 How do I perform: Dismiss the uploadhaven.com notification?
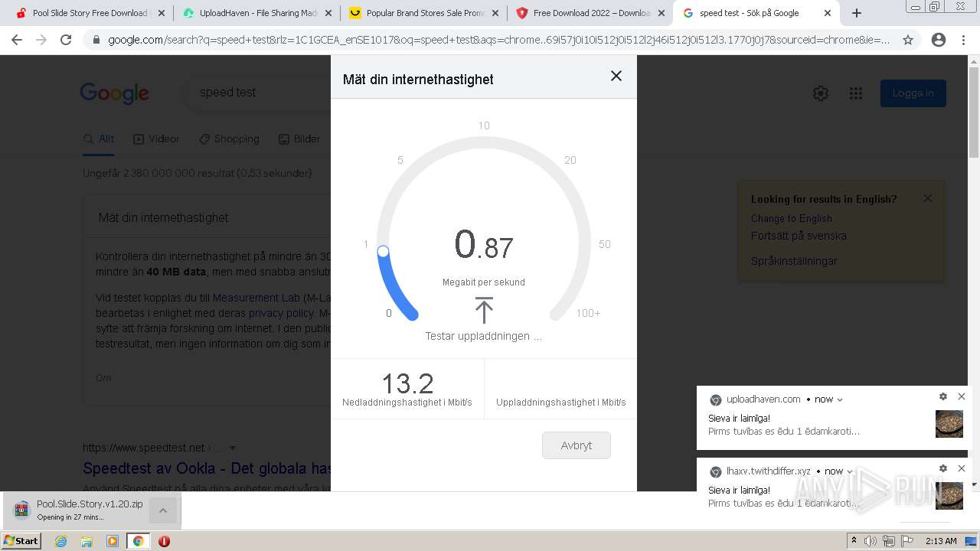pos(962,396)
